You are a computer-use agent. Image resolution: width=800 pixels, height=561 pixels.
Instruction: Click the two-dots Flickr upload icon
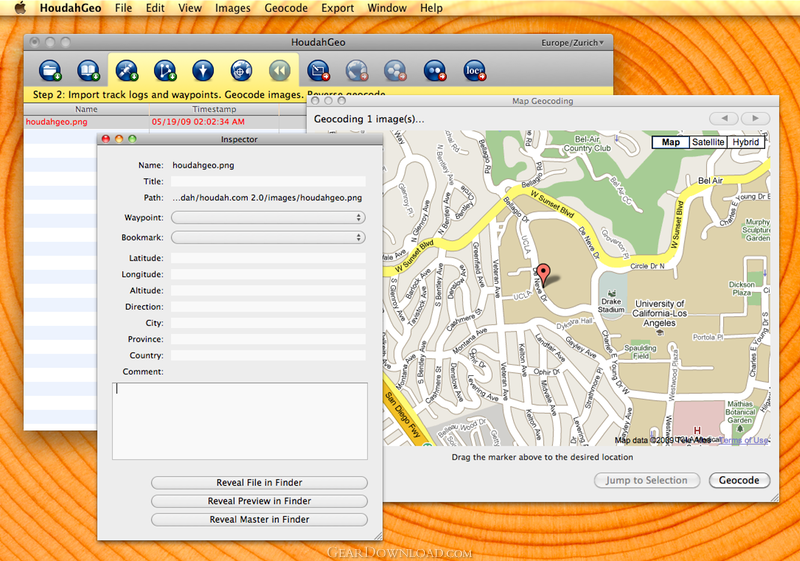point(435,70)
